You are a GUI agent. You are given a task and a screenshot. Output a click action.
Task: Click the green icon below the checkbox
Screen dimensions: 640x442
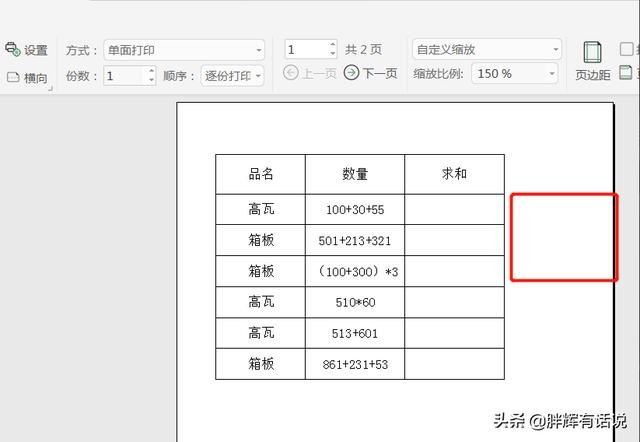click(x=626, y=72)
